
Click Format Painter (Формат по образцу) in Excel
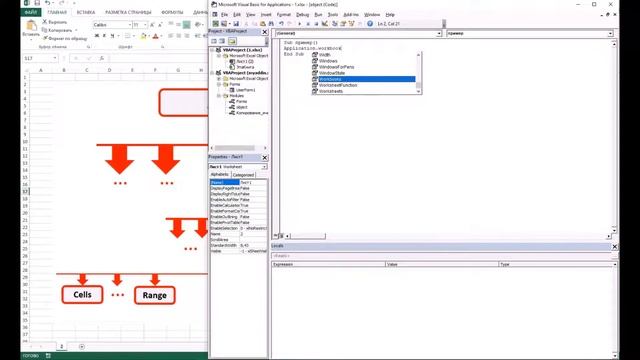point(64,38)
